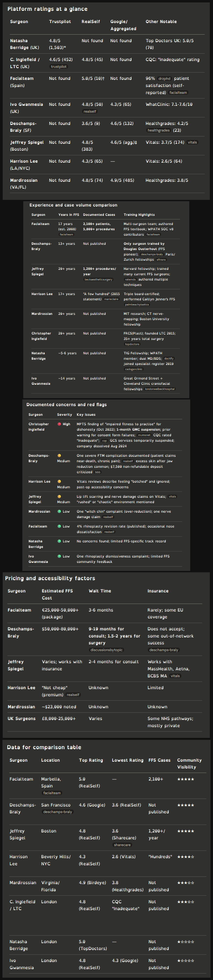The image size is (213, 980).
Task: Open the palmbeachplastics source chip
Action: pyautogui.click(x=137, y=305)
